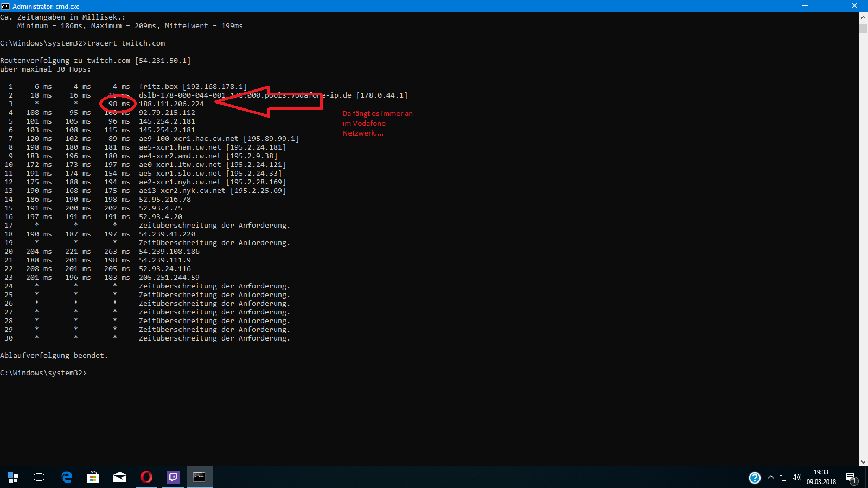
Task: Show hidden system tray icons
Action: [771, 478]
